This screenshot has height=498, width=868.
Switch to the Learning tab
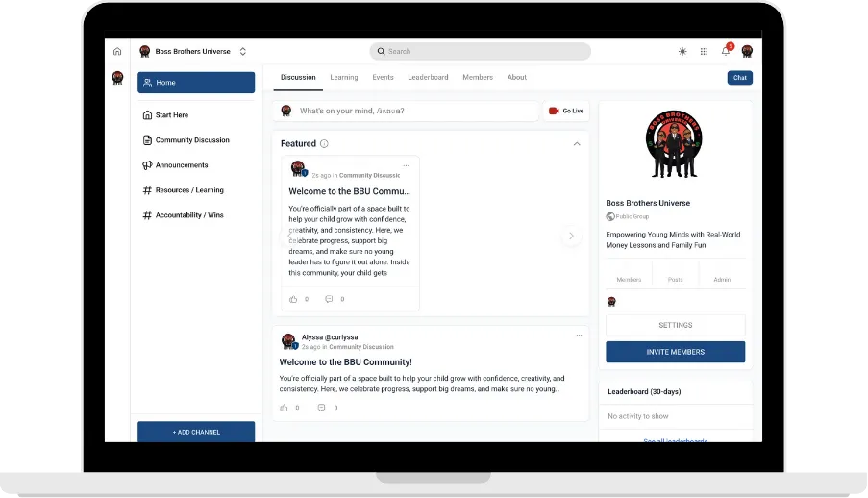click(x=344, y=78)
